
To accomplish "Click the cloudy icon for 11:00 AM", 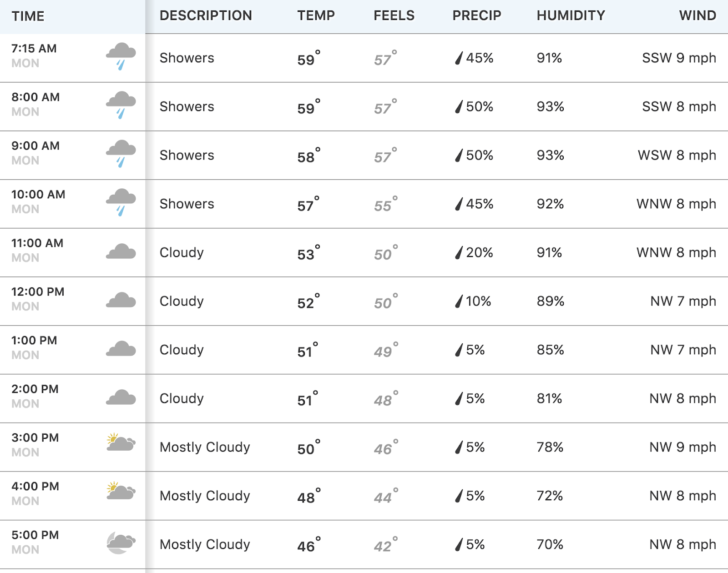I will point(121,251).
